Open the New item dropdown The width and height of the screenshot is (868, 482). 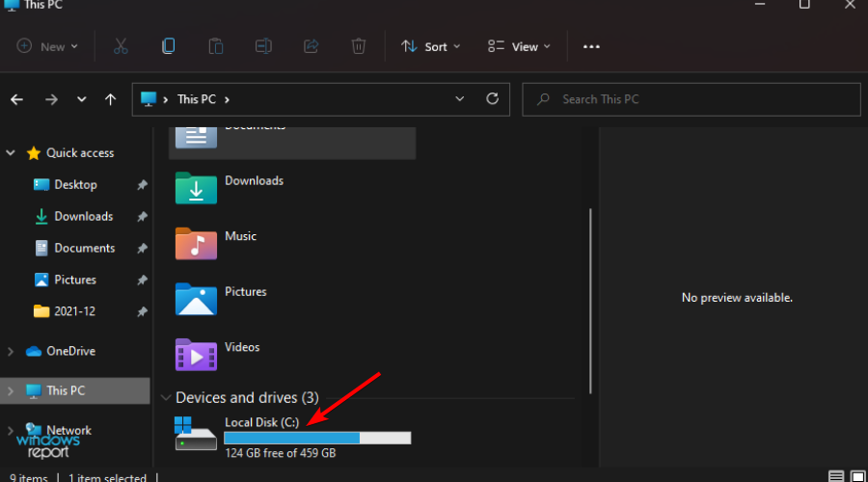coord(47,46)
